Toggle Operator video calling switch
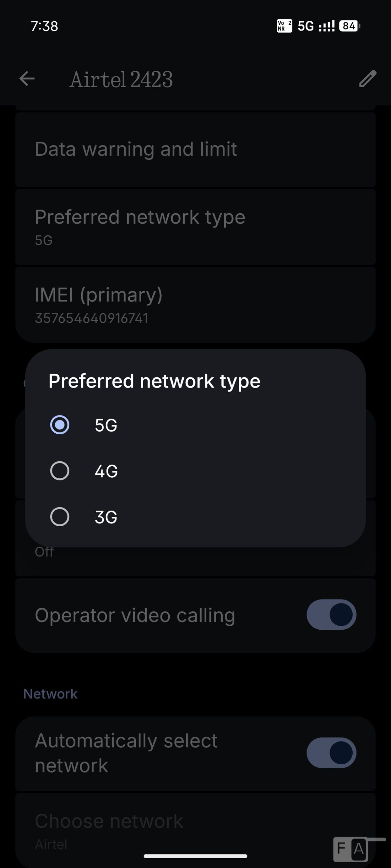This screenshot has height=868, width=391. [331, 615]
